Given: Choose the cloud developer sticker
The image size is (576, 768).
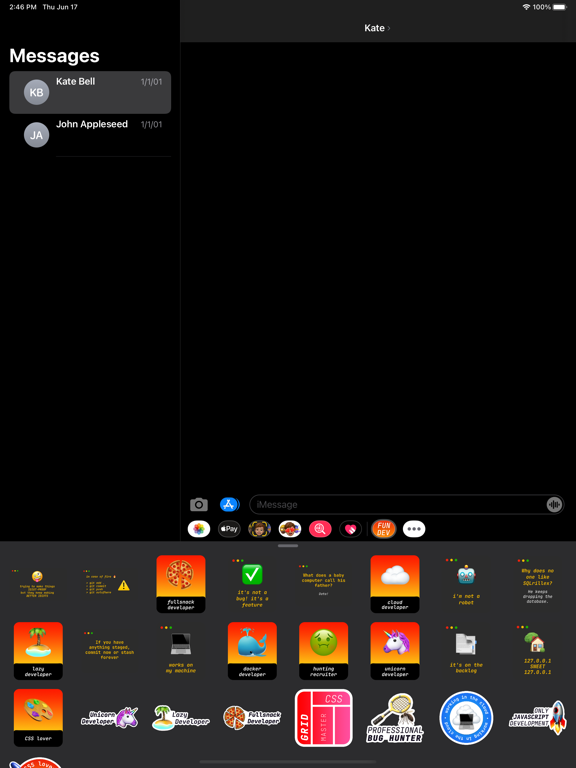Looking at the screenshot, I should click(x=395, y=584).
